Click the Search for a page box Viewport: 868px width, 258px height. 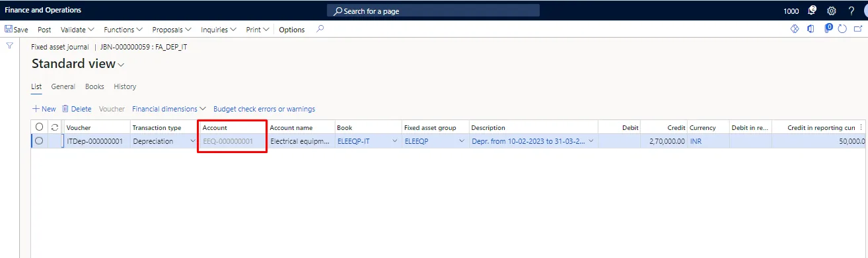click(x=433, y=11)
